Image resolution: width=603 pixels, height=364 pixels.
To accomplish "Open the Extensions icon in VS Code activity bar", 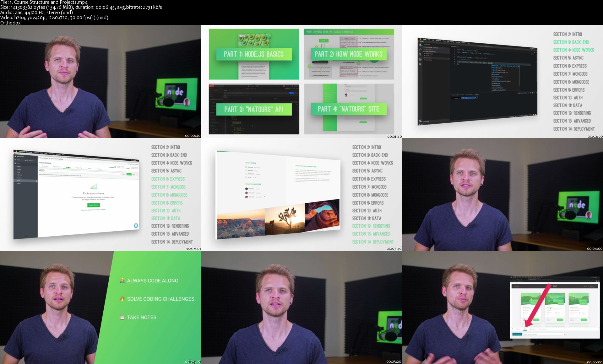I will tap(420, 64).
